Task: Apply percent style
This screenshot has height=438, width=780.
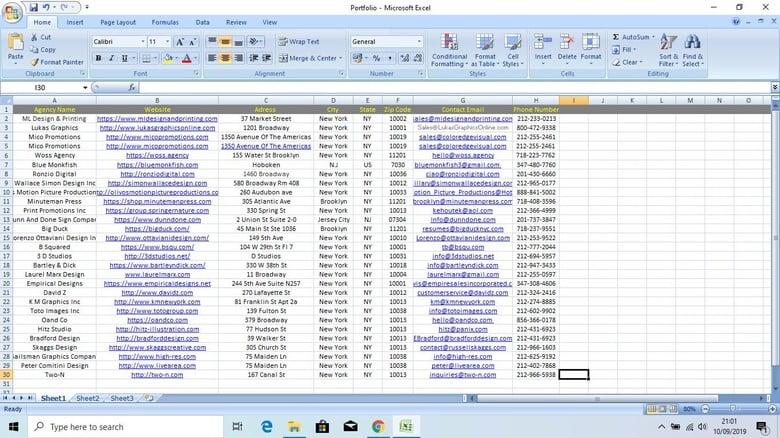Action: 377,59
